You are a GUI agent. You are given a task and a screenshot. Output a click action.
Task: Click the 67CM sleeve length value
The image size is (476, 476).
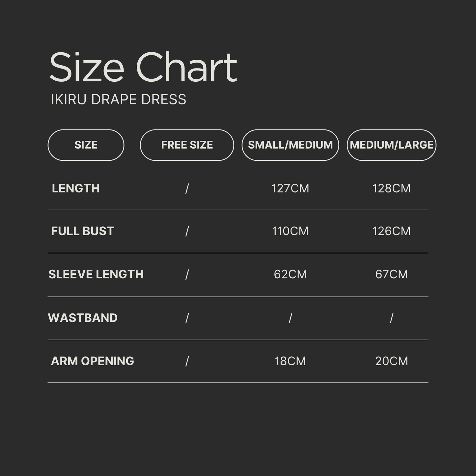[391, 274]
